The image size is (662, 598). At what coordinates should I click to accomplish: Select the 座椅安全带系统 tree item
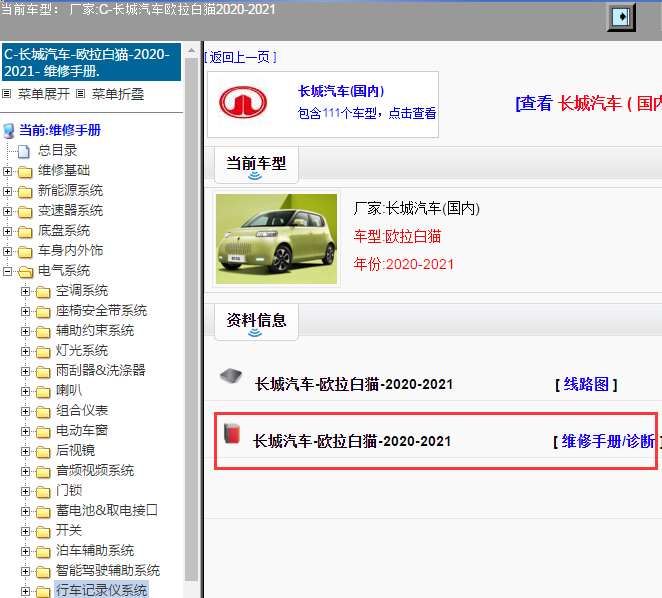click(101, 311)
